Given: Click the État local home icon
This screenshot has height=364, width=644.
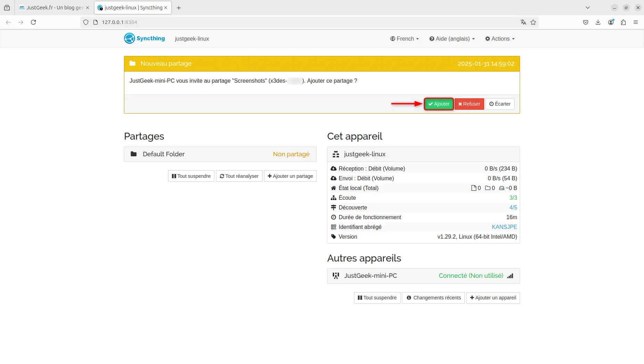Looking at the screenshot, I should click(x=333, y=188).
